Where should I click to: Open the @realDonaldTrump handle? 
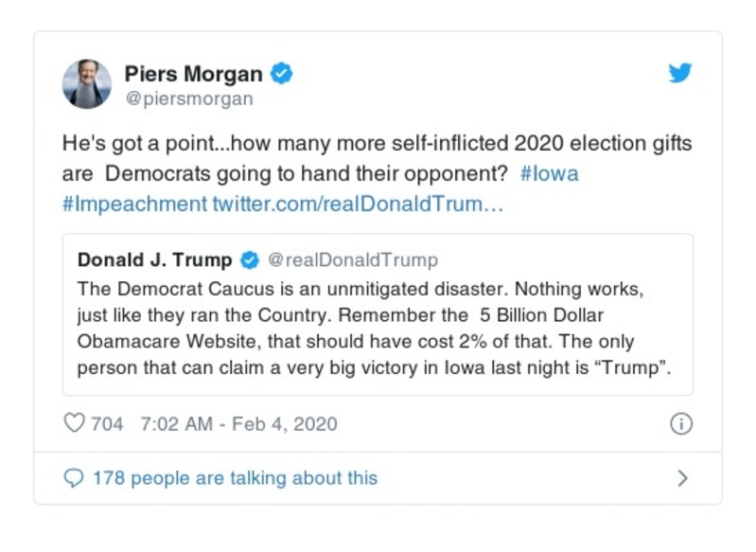352,259
